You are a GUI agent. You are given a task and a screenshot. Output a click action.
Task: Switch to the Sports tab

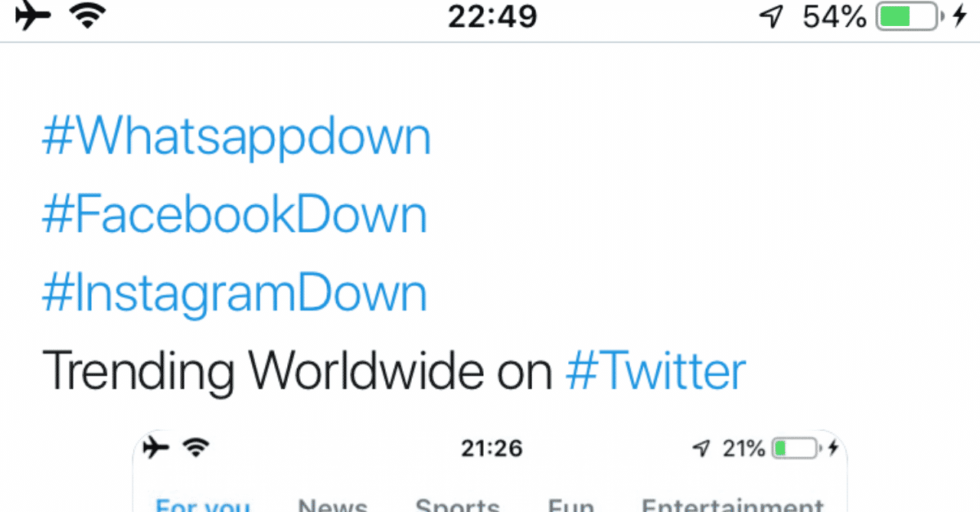click(457, 504)
